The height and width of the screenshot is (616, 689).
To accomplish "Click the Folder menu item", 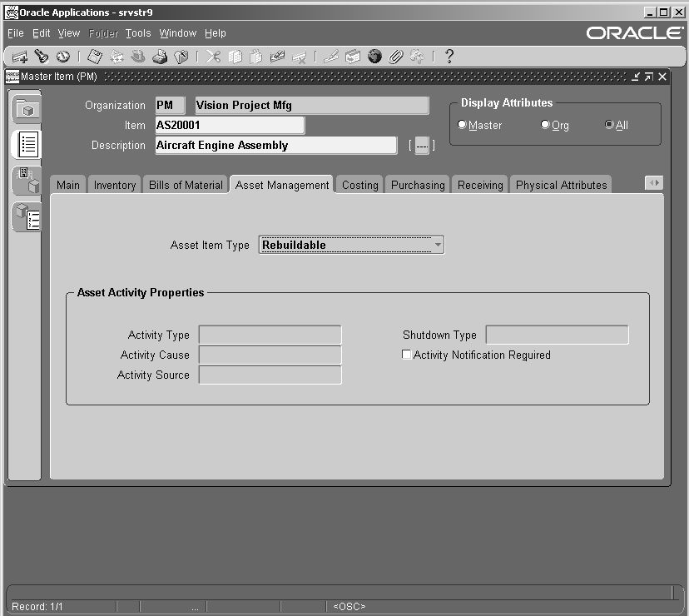I will coord(103,33).
